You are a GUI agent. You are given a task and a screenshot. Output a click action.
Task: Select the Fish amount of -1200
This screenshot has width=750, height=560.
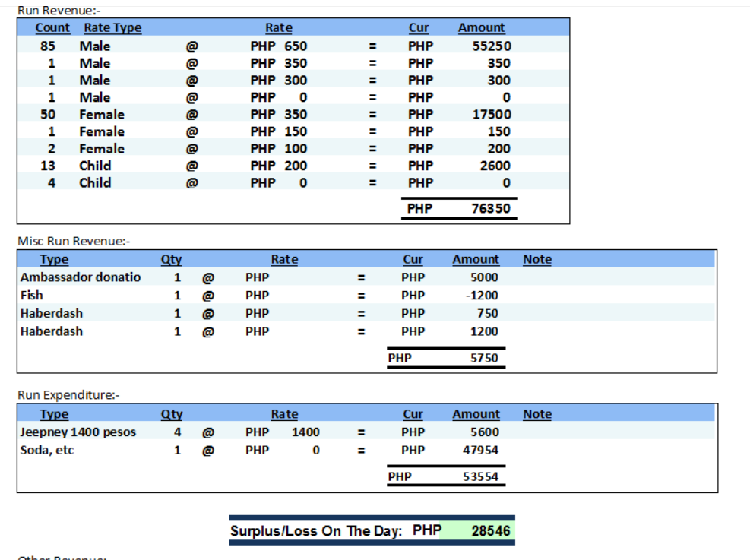(483, 296)
